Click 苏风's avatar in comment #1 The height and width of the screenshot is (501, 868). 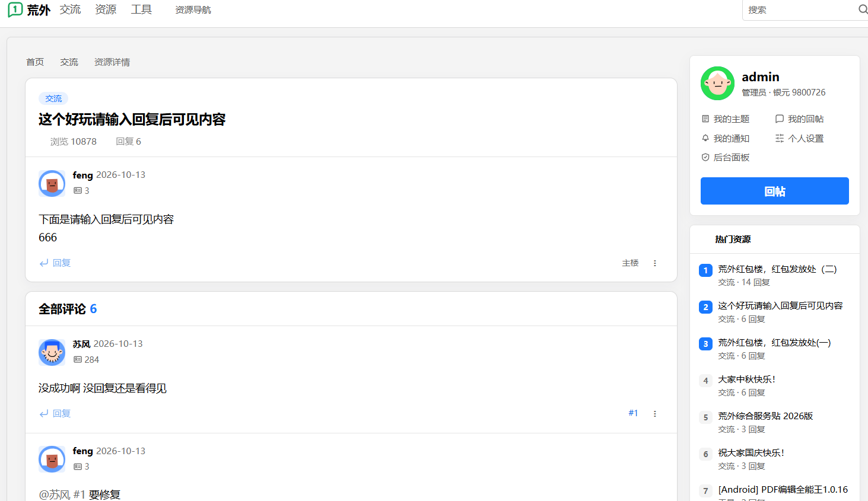click(52, 352)
